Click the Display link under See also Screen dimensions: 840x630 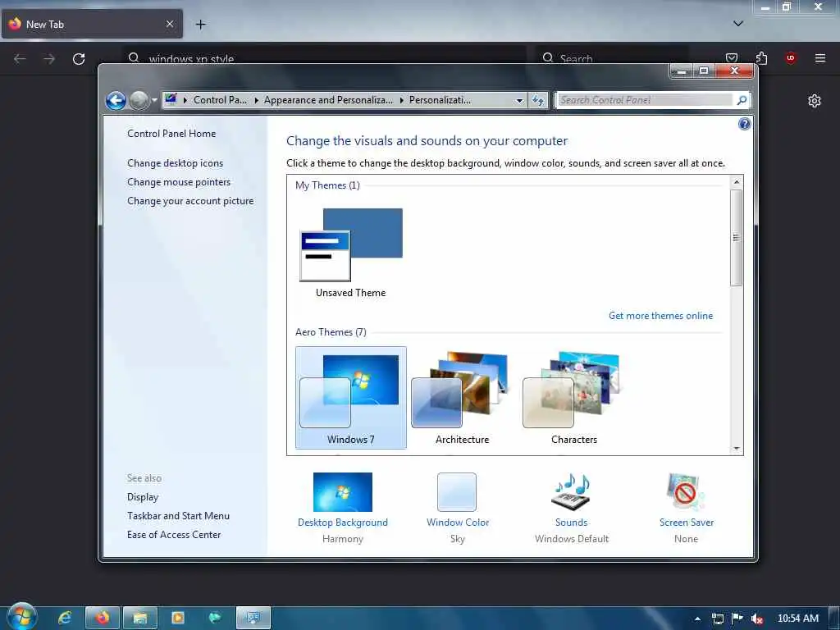tap(143, 497)
